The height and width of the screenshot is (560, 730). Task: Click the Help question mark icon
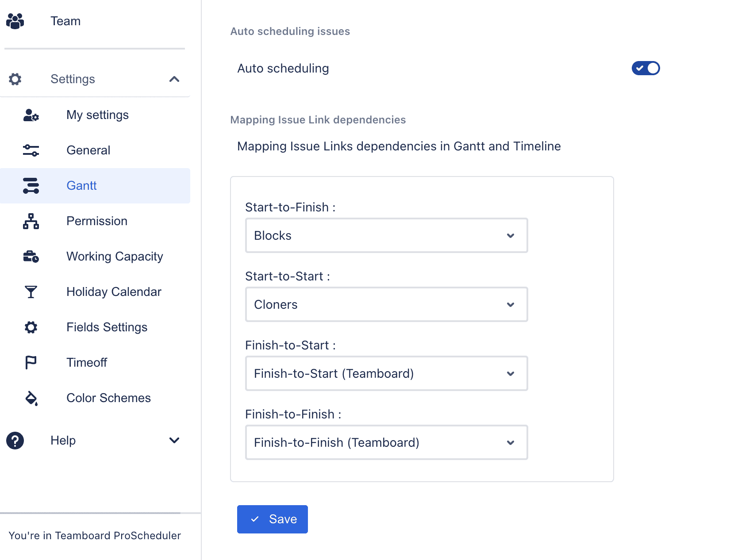pos(15,440)
